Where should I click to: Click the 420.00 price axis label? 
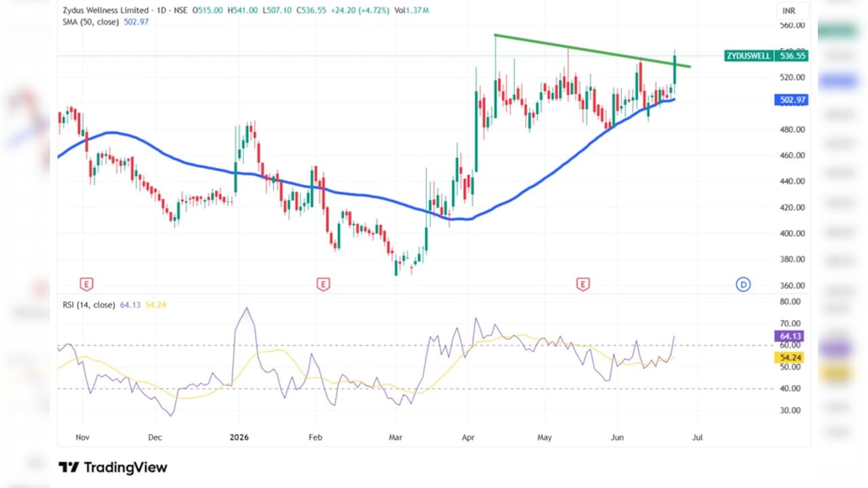792,207
